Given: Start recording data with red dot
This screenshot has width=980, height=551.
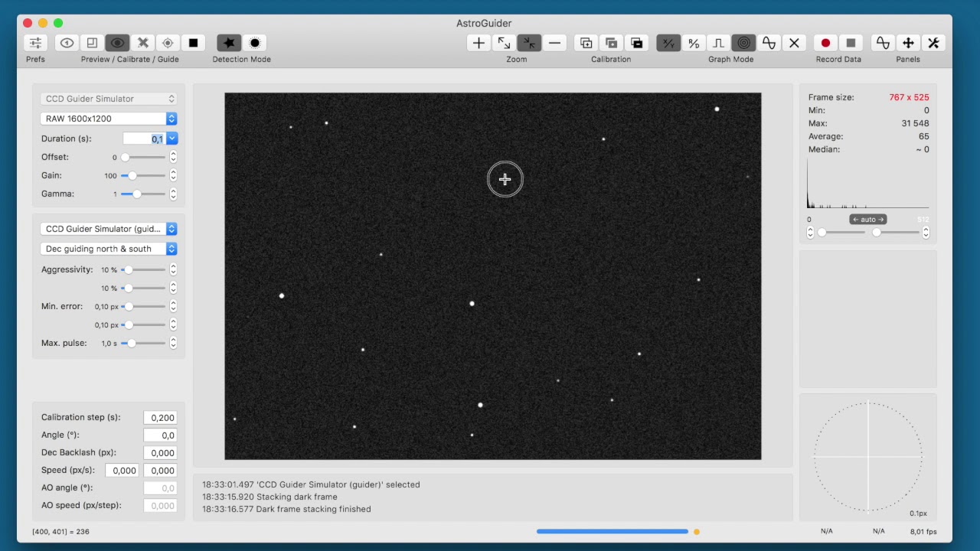Looking at the screenshot, I should coord(825,43).
